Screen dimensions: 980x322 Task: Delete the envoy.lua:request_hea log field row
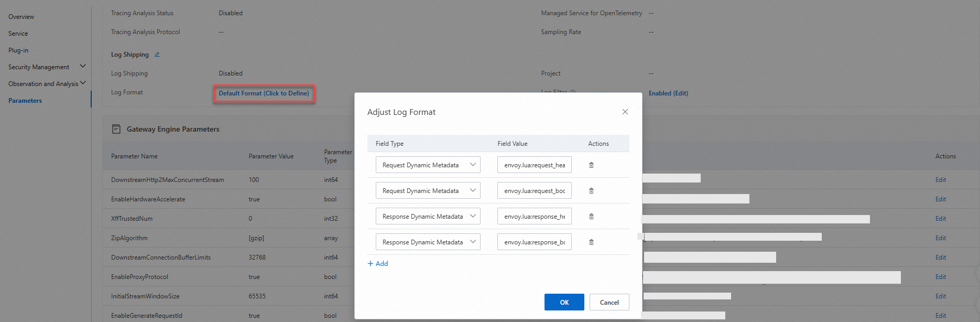(x=591, y=165)
